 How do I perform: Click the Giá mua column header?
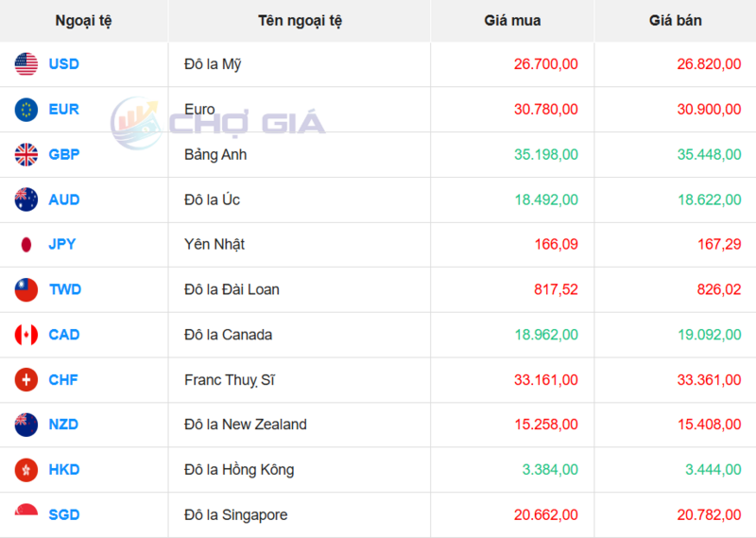pos(512,21)
